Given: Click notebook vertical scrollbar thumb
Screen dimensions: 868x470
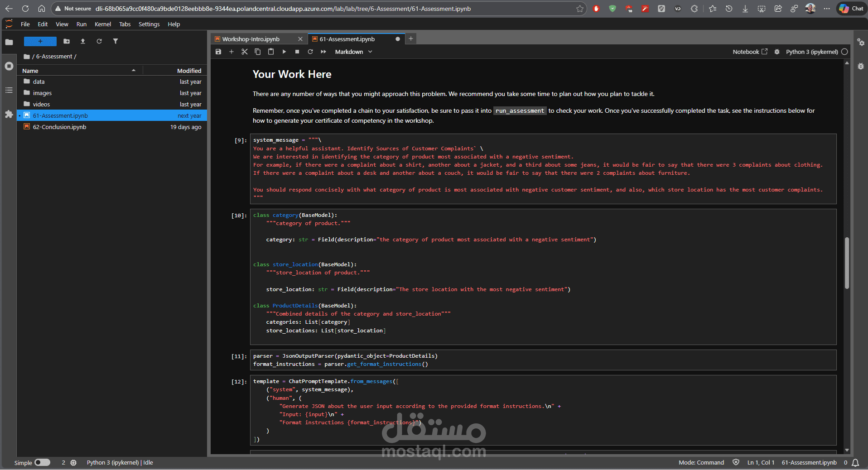Looking at the screenshot, I should pos(847,263).
